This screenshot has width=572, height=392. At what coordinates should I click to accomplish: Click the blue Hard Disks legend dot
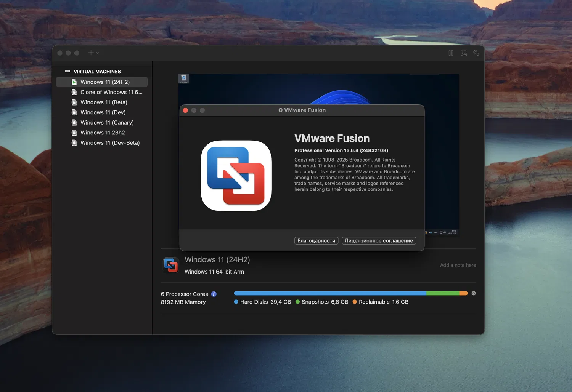click(236, 302)
